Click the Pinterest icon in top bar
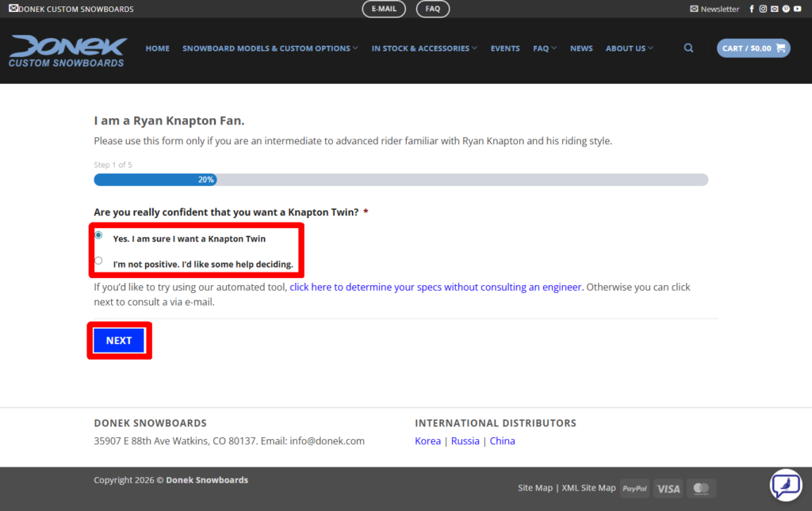The height and width of the screenshot is (511, 812). (x=786, y=9)
